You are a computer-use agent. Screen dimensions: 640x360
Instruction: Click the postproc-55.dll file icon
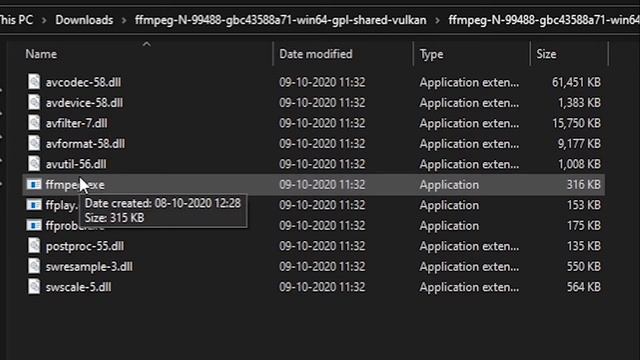pyautogui.click(x=34, y=245)
